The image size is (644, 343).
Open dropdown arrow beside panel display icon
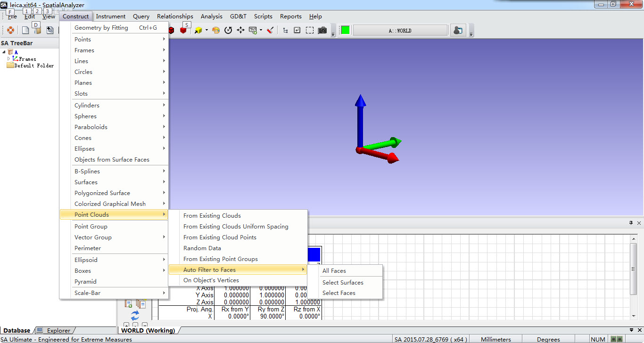pyautogui.click(x=261, y=31)
